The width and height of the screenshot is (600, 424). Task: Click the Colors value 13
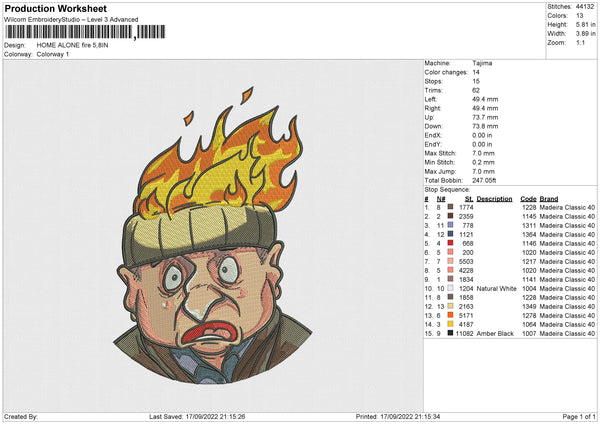point(579,16)
